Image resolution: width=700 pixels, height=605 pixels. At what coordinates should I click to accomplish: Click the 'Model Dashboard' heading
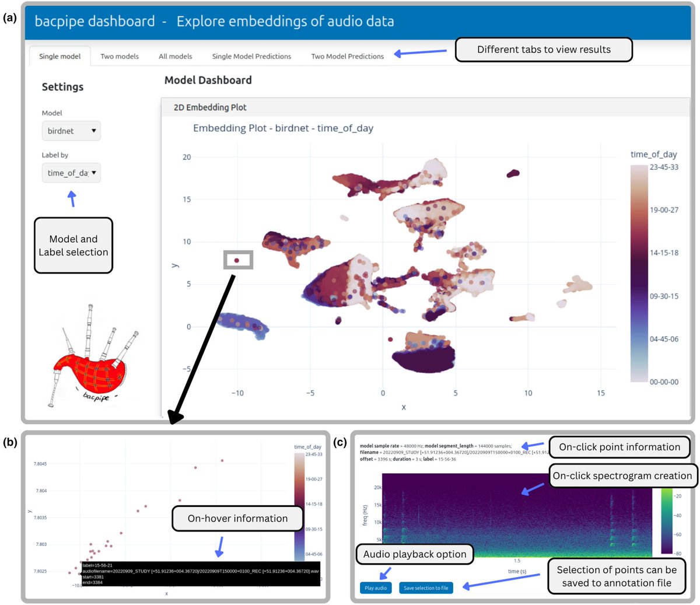[208, 81]
